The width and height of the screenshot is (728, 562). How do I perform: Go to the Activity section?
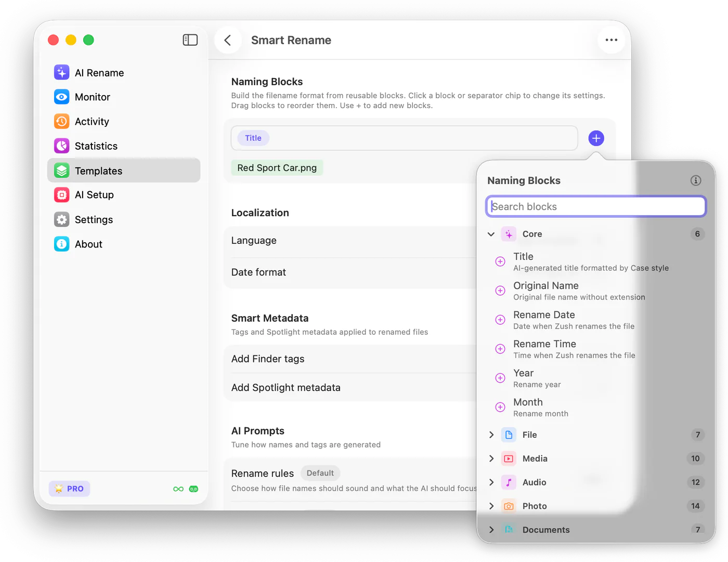[123, 122]
